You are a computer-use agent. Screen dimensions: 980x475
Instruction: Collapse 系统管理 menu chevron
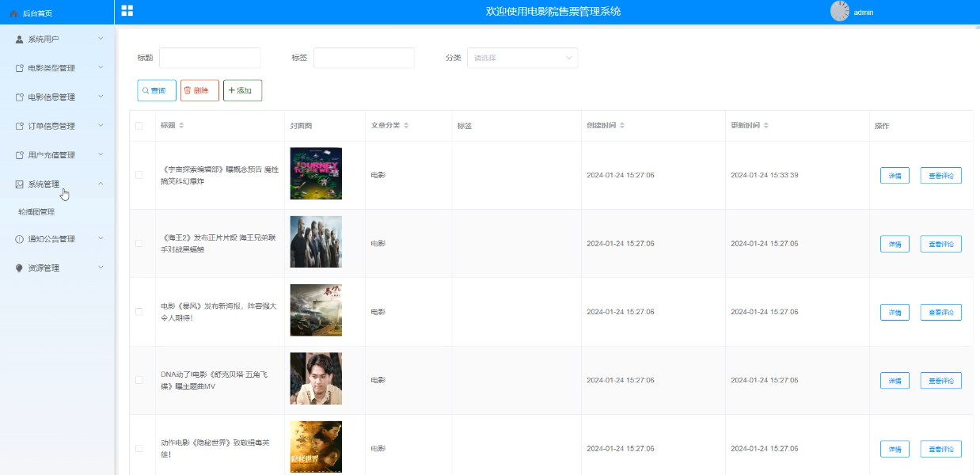point(101,184)
